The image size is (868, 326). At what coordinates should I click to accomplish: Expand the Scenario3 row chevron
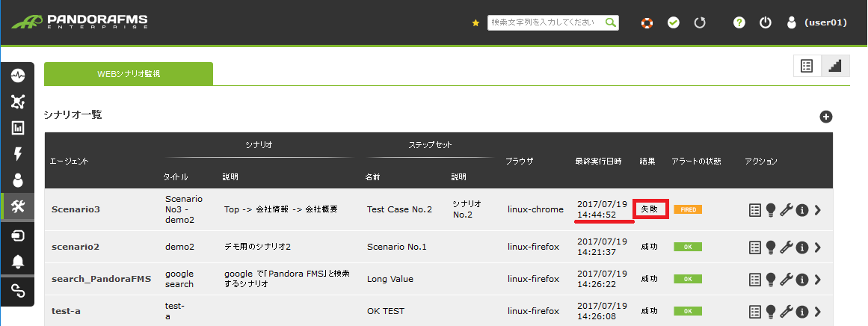pyautogui.click(x=818, y=210)
